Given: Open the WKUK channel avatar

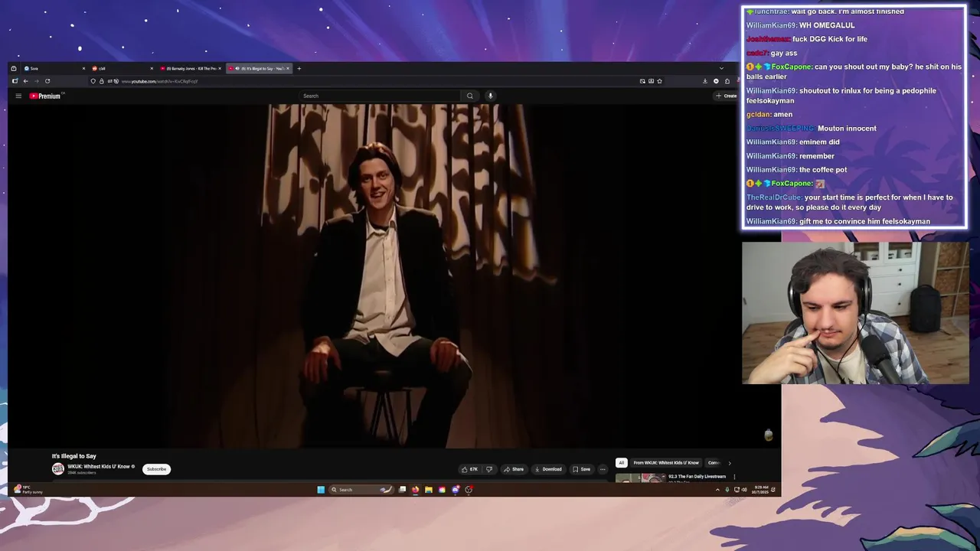Looking at the screenshot, I should click(x=58, y=469).
